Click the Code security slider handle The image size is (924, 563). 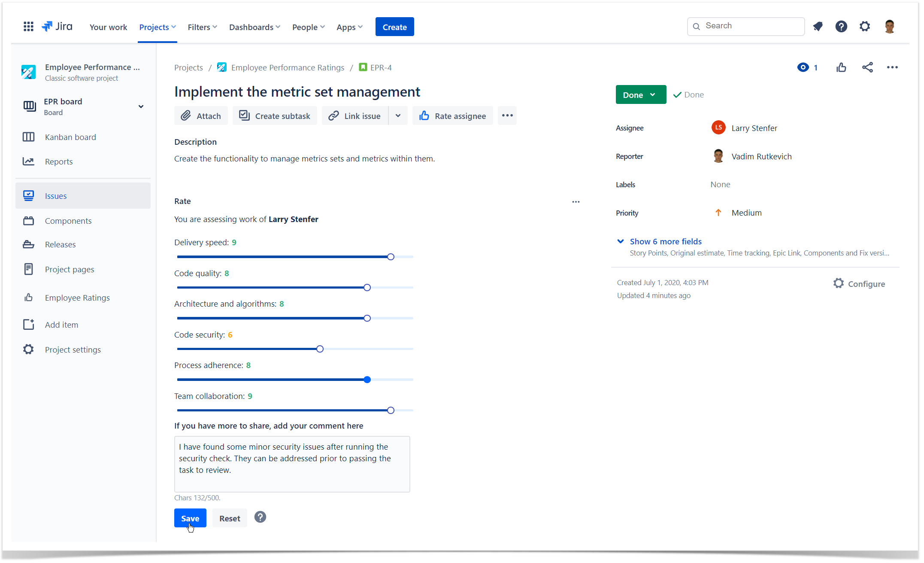coord(320,349)
